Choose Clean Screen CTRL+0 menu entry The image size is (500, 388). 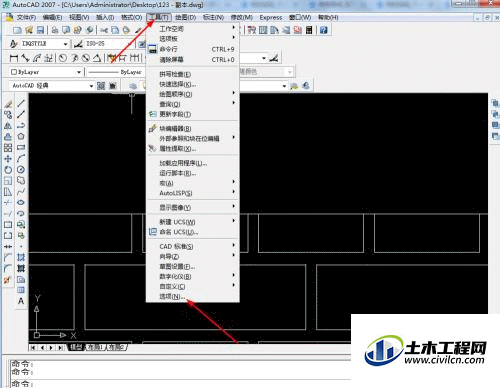[x=192, y=60]
